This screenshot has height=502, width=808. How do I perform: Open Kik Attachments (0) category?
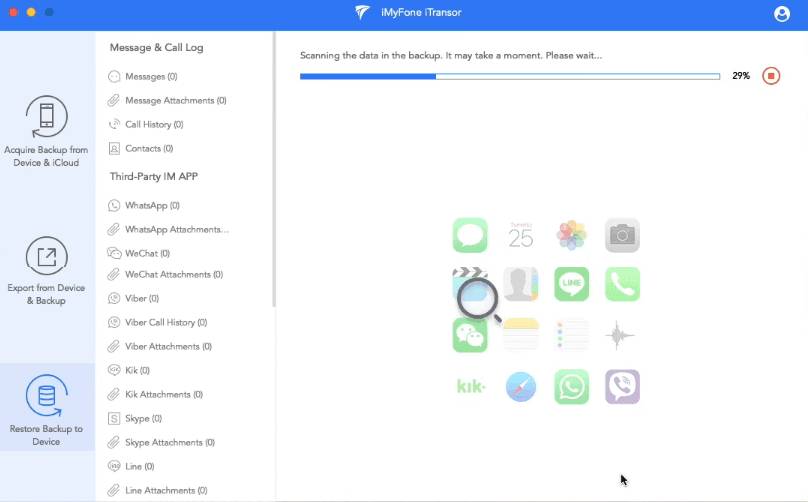click(155, 394)
